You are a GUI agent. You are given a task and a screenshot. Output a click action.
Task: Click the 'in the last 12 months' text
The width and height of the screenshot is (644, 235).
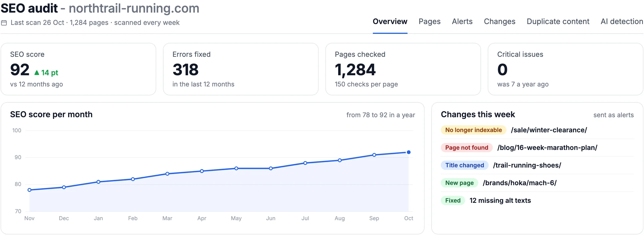(x=203, y=84)
